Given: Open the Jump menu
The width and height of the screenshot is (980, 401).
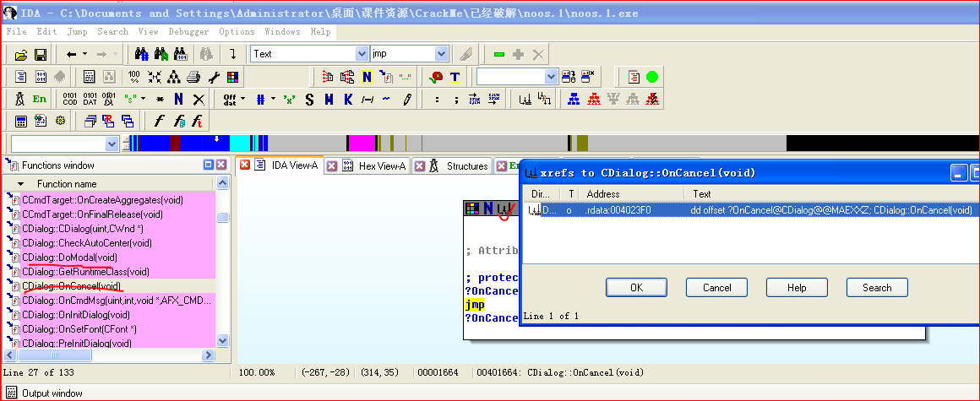Looking at the screenshot, I should pos(78,31).
